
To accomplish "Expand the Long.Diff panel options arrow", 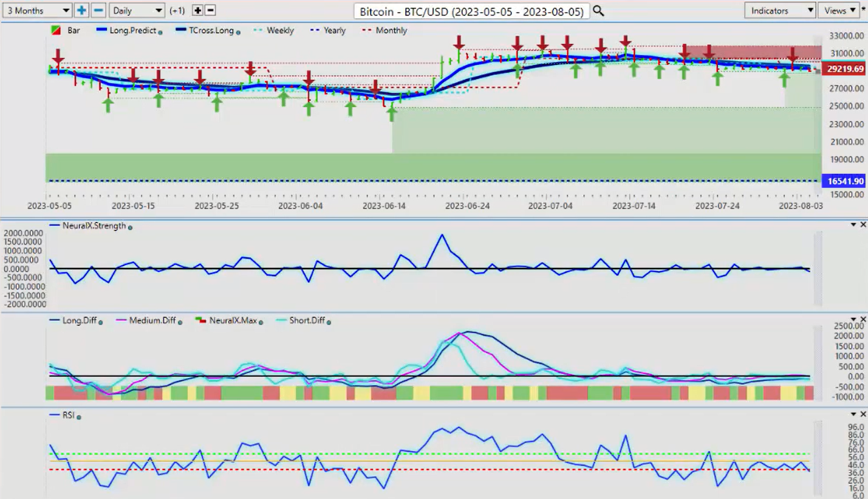I will (x=853, y=319).
